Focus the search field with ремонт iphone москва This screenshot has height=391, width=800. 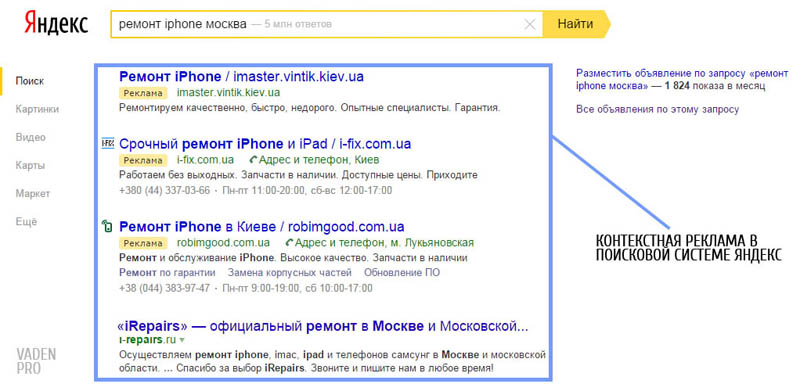[x=327, y=24]
